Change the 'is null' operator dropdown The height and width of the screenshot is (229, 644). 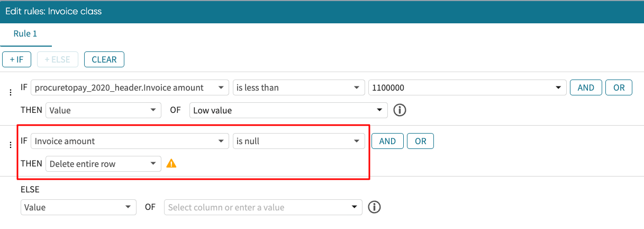pos(298,141)
